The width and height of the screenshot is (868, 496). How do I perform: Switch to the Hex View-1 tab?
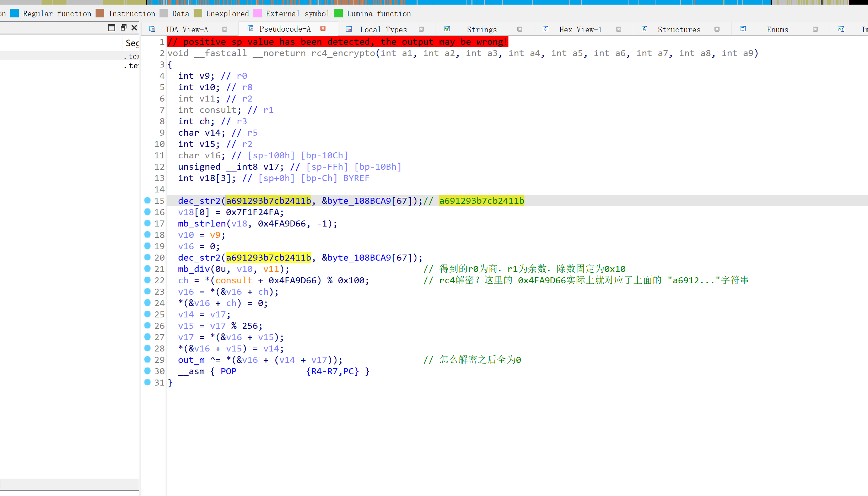pyautogui.click(x=580, y=29)
